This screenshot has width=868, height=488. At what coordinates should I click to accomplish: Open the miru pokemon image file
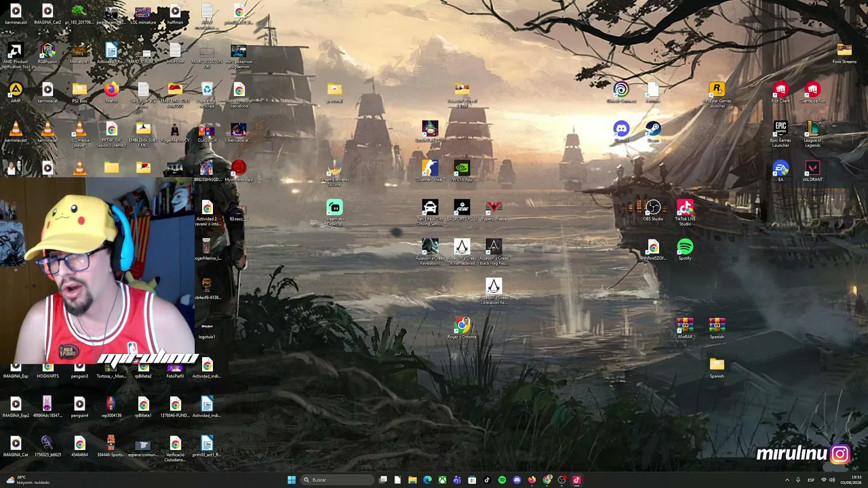pos(239,56)
